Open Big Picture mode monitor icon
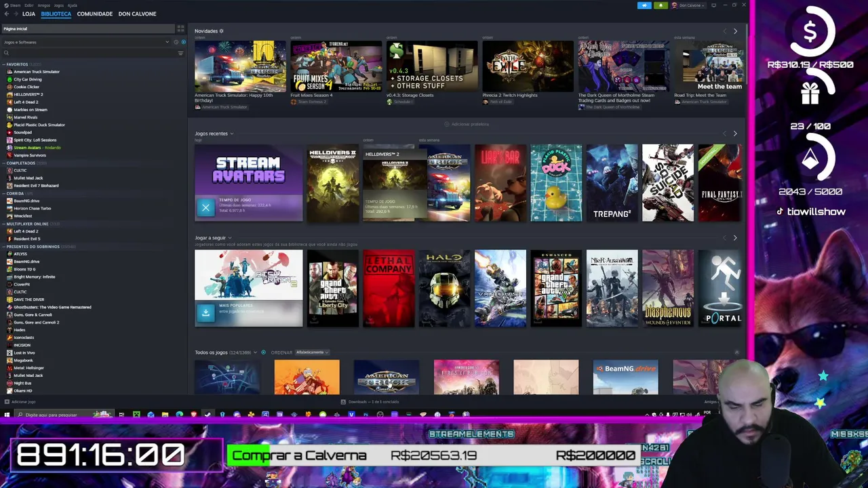This screenshot has width=868, height=488. (x=713, y=5)
